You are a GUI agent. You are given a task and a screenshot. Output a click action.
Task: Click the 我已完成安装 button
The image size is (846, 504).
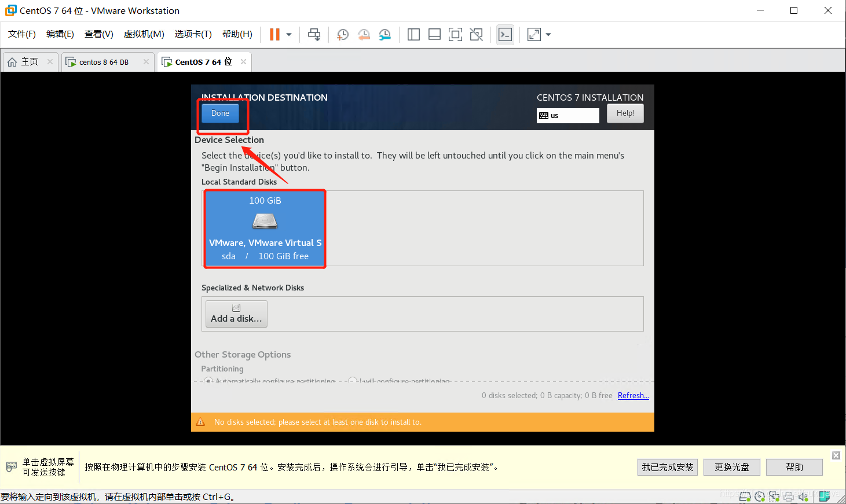pyautogui.click(x=668, y=467)
